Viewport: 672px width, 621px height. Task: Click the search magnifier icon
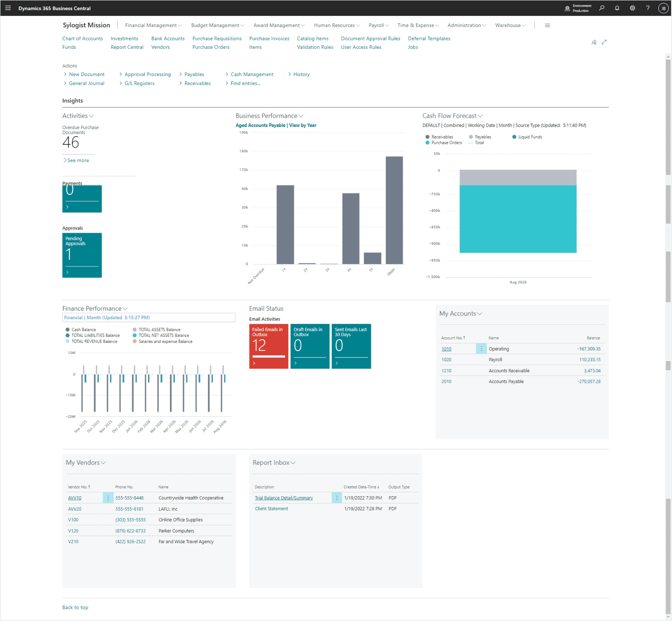point(601,8)
